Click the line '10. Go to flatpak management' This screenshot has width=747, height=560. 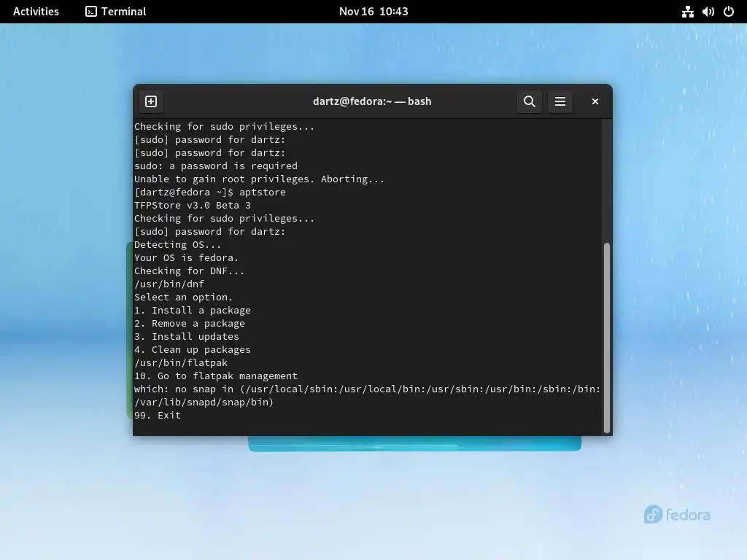point(216,376)
